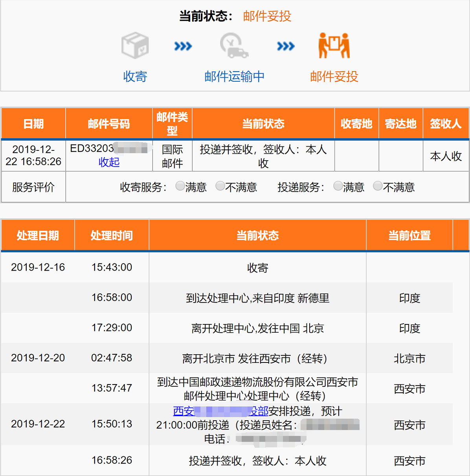Select 不满意 for 投递服务
Image resolution: width=470 pixels, height=476 pixels.
click(x=378, y=186)
